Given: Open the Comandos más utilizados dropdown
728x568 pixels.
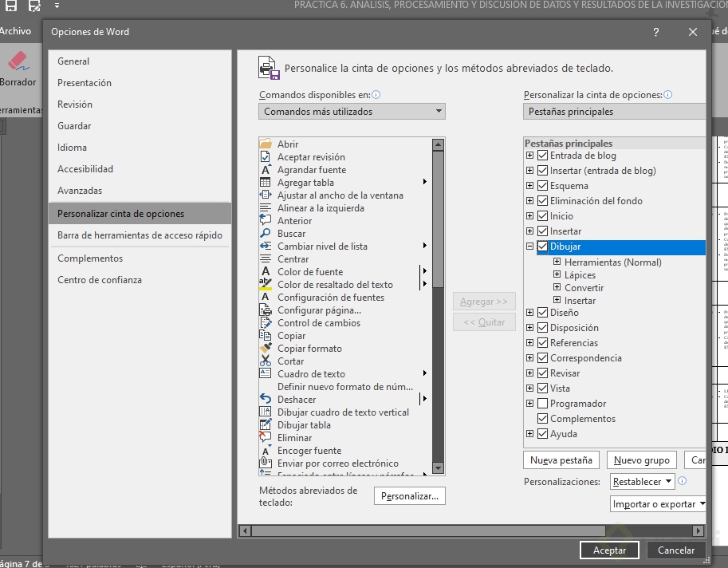Looking at the screenshot, I should pos(438,111).
